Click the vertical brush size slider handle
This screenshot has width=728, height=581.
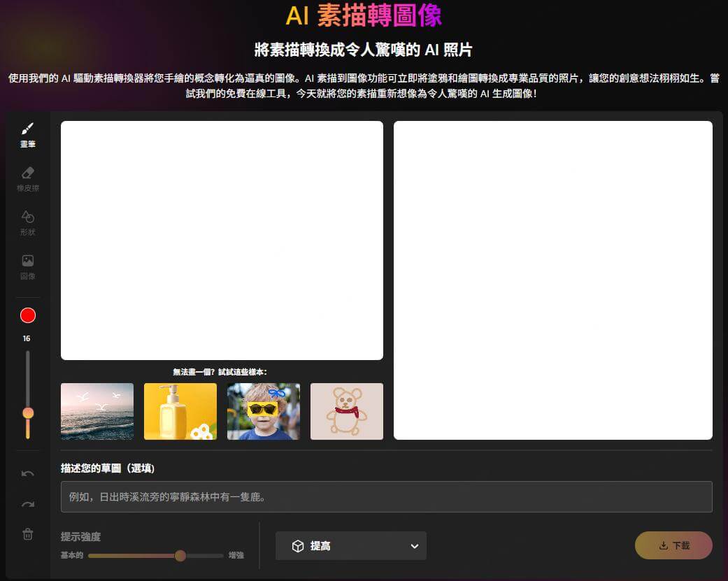28,413
